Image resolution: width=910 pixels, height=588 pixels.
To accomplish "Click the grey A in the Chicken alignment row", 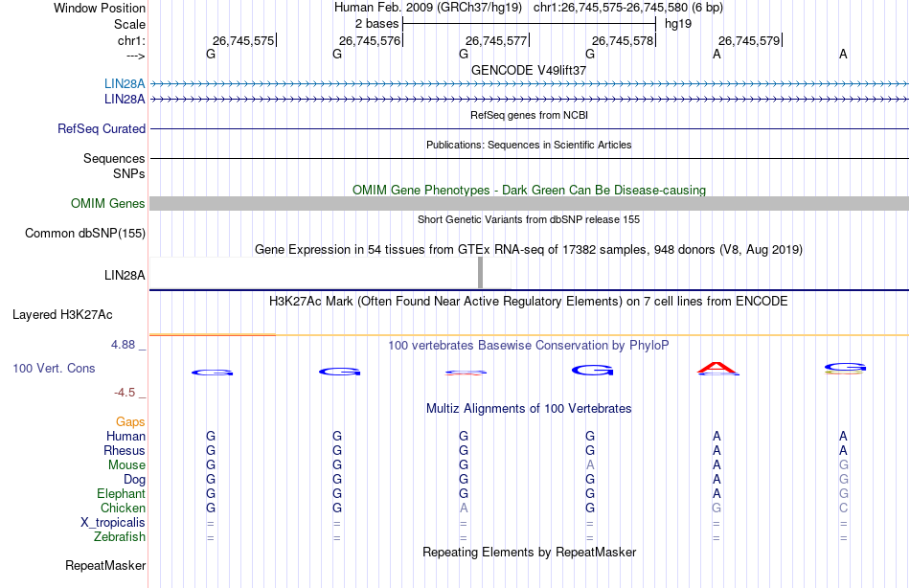I will pyautogui.click(x=463, y=508).
